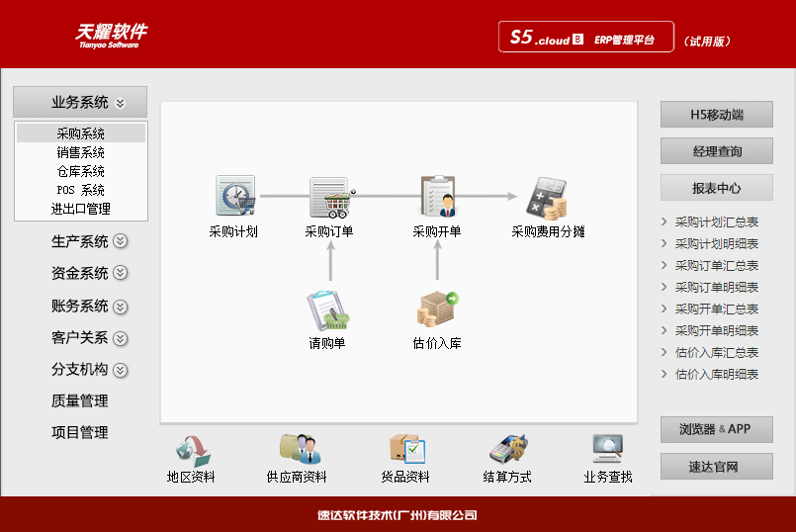Expand the 资金系统 section

pyautogui.click(x=89, y=273)
